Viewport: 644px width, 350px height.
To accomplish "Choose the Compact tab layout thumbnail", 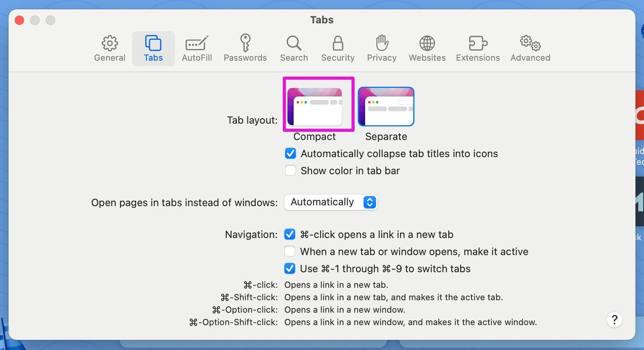I will [x=315, y=107].
